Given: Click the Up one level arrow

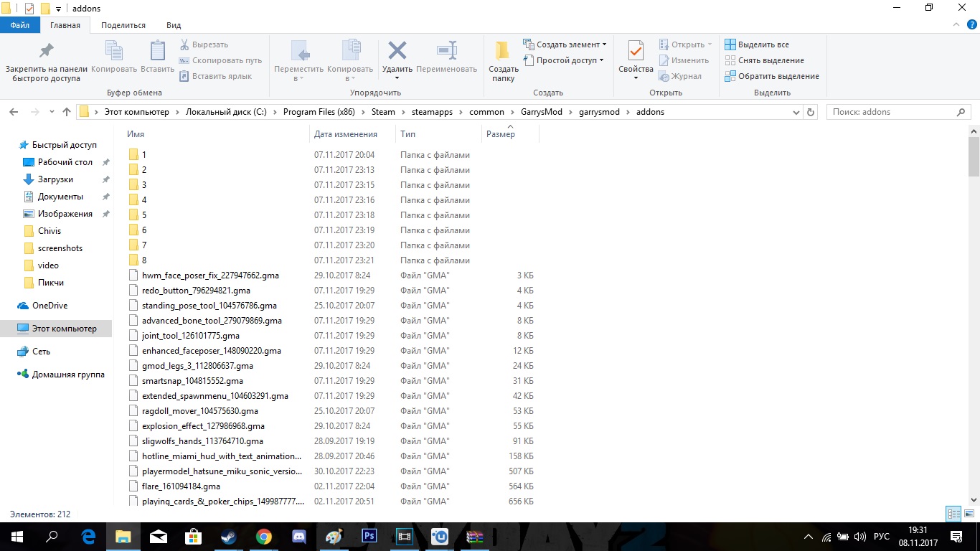Looking at the screenshot, I should tap(67, 112).
